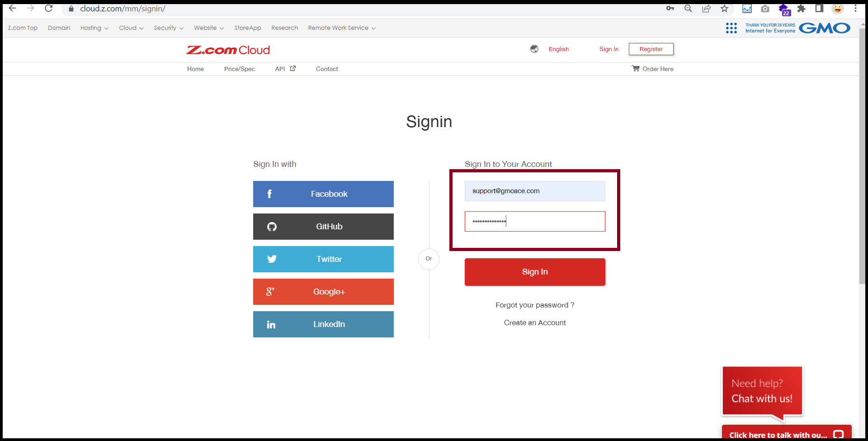Click the camera screenshot extension icon
Image resolution: width=868 pixels, height=441 pixels.
[765, 9]
